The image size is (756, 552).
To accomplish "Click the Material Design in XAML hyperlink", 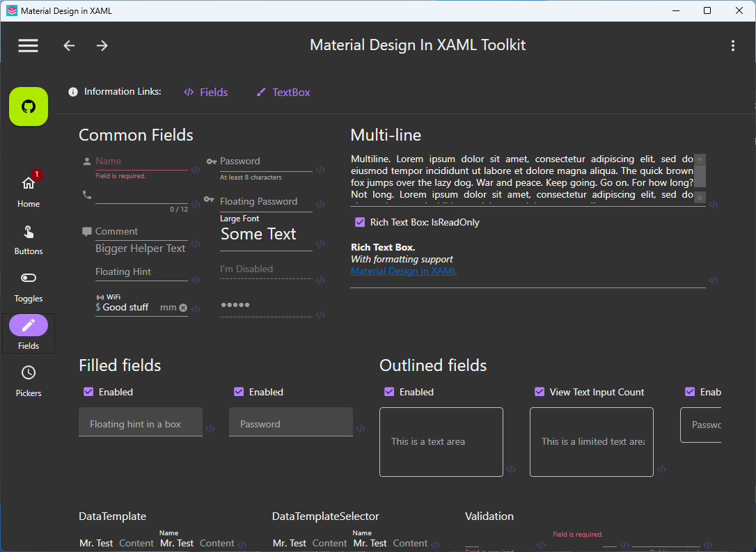I will (404, 271).
